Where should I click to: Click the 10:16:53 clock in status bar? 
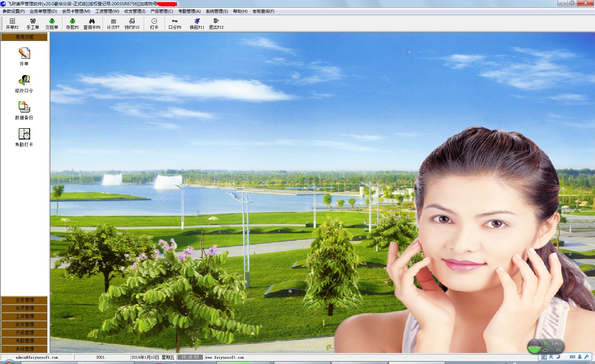pyautogui.click(x=190, y=357)
